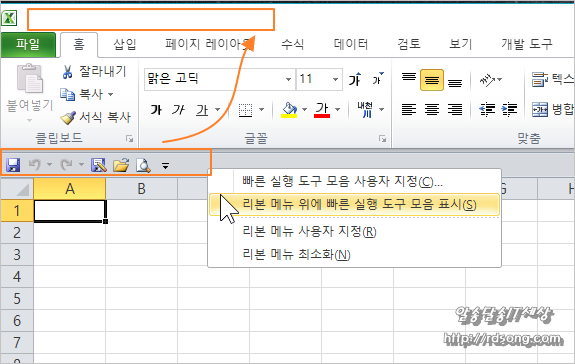575x364 pixels.
Task: Decrease indent
Action: coord(488,110)
